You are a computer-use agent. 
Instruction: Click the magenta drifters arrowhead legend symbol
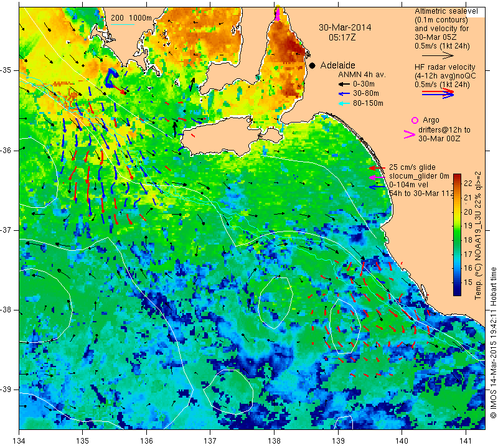pos(409,134)
